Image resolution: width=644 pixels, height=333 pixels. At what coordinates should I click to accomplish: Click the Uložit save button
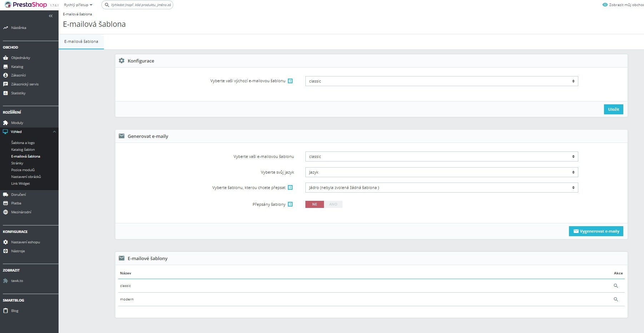[614, 109]
